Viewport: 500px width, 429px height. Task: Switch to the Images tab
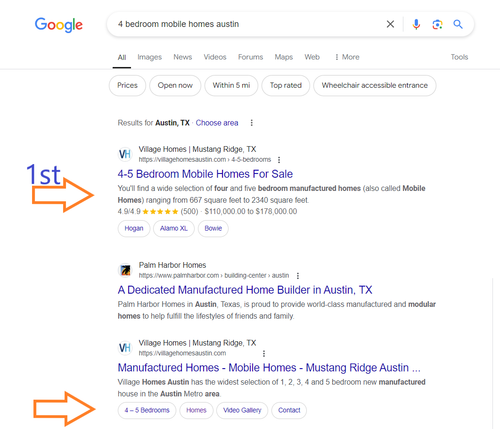coord(150,57)
